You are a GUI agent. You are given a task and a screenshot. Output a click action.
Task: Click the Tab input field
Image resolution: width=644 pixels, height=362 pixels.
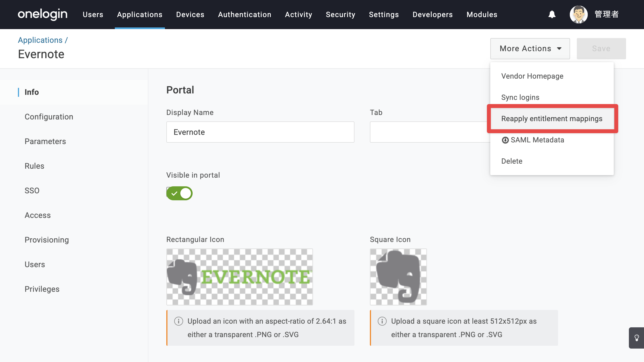click(430, 132)
